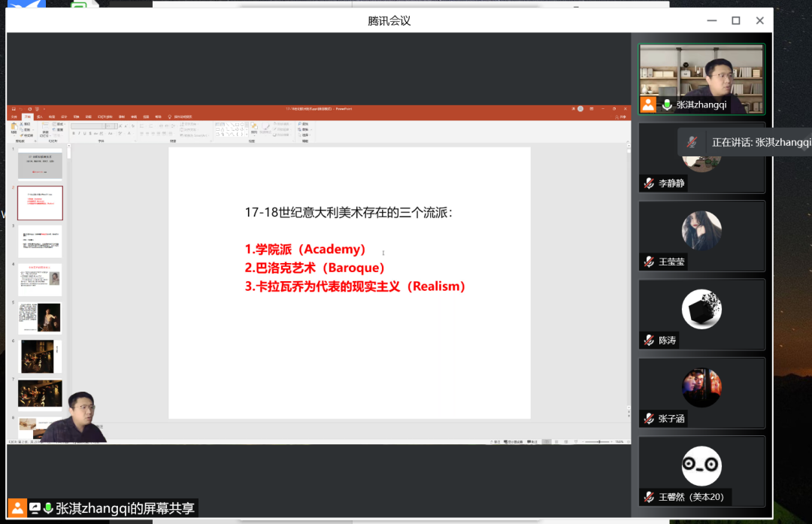This screenshot has height=524, width=812.
Task: Toggle Italic formatting in the PowerPoint ribbon
Action: click(x=80, y=134)
